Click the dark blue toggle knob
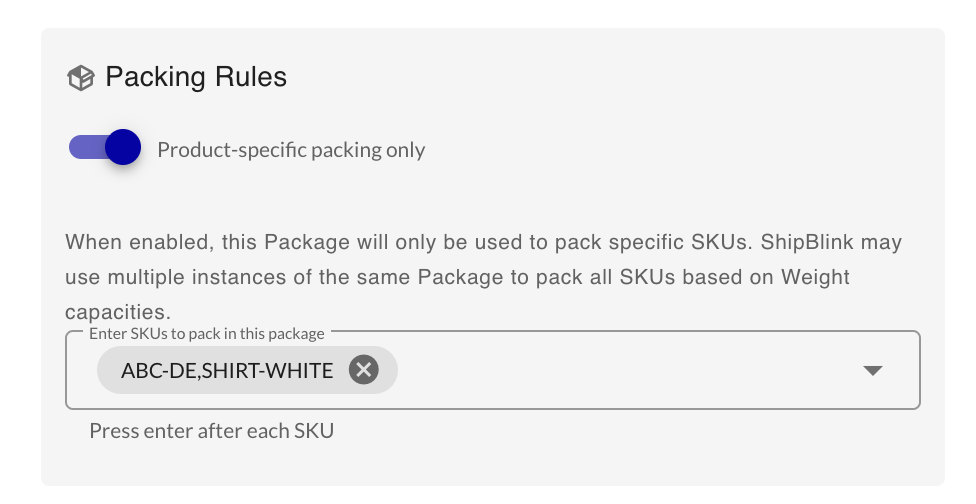The height and width of the screenshot is (504, 976). [x=122, y=149]
